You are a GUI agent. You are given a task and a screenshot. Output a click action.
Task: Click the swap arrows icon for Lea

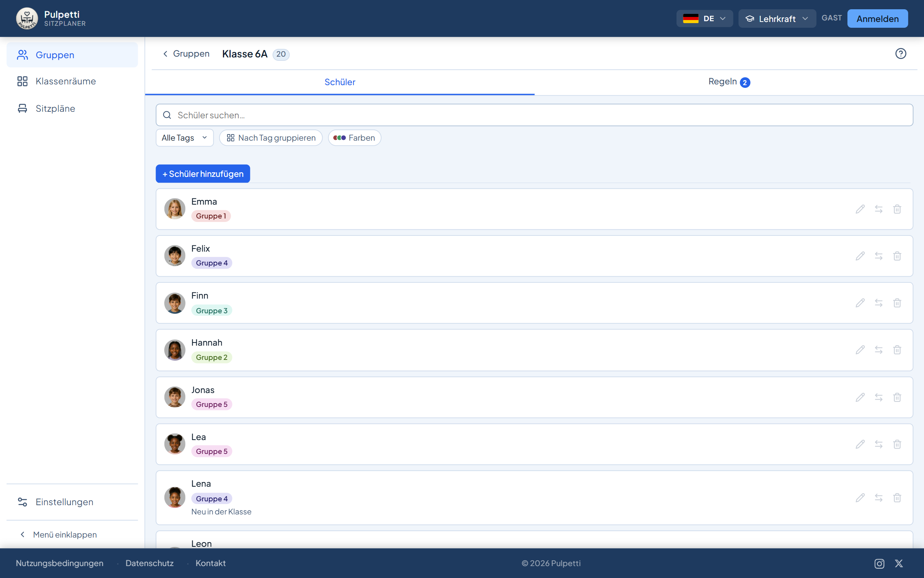click(x=879, y=444)
